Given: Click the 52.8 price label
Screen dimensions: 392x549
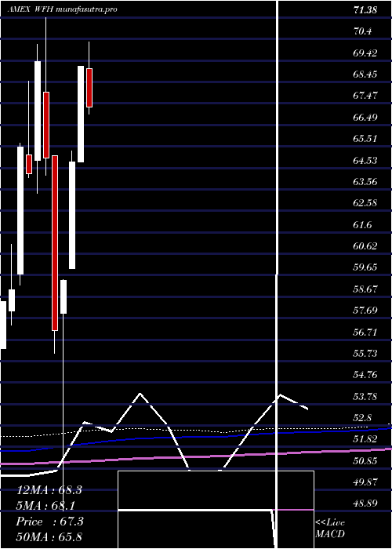Looking at the screenshot, I should 362,418.
